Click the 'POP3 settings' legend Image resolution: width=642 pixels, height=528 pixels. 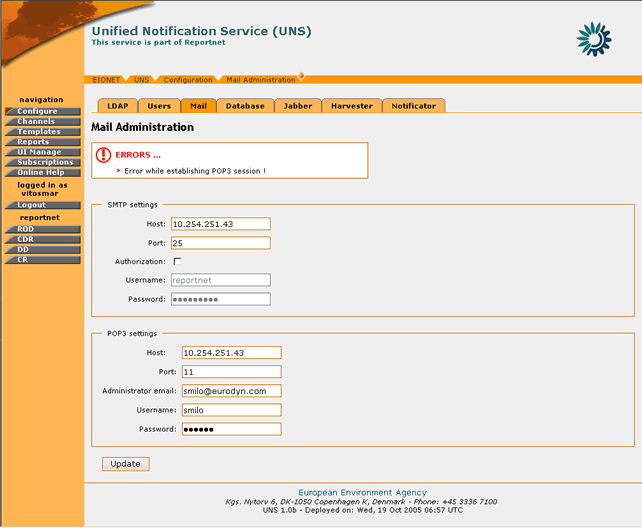pos(132,334)
